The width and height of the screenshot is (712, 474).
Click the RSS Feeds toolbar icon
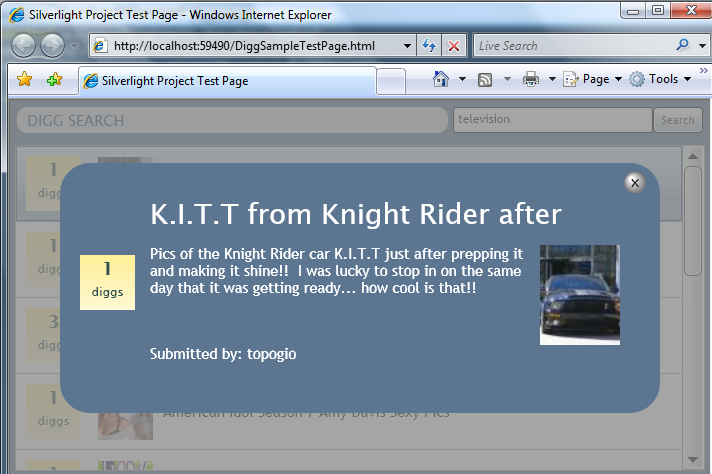point(485,80)
